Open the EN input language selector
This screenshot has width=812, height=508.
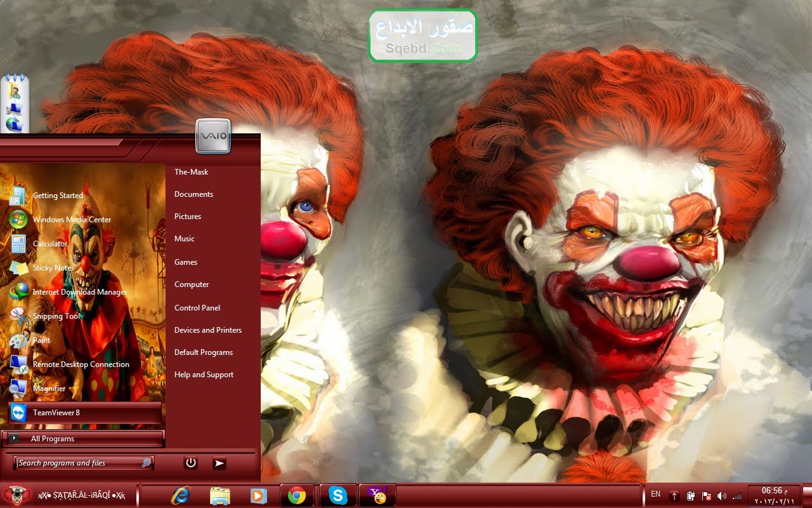pos(655,494)
